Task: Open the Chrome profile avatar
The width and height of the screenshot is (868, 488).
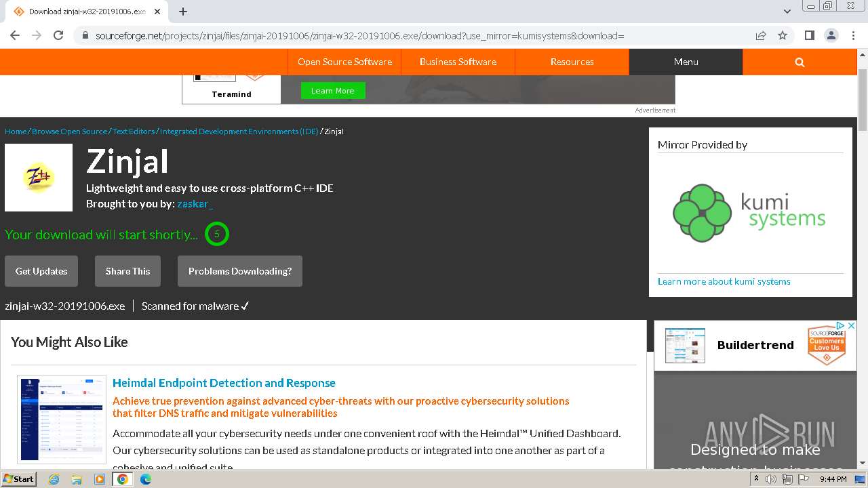Action: click(x=831, y=35)
